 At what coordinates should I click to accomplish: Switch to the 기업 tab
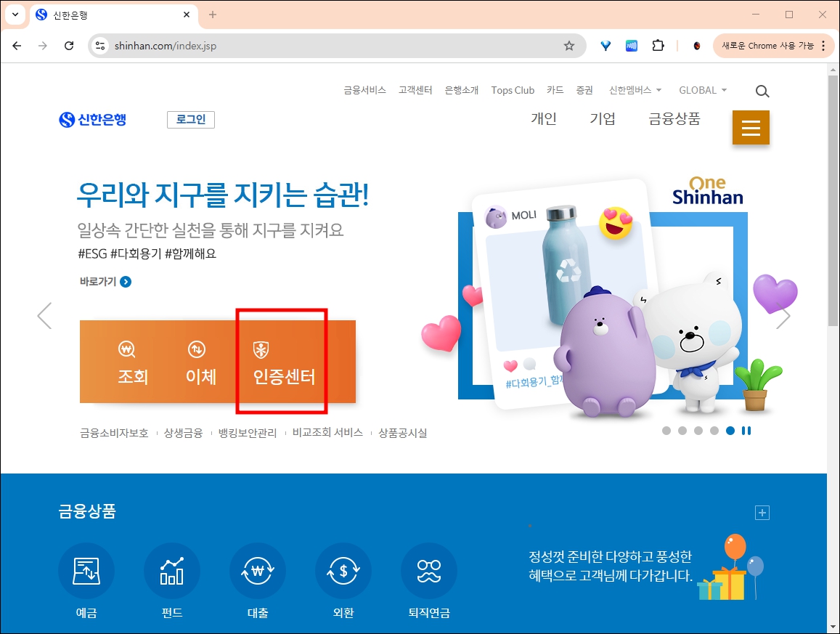[x=603, y=118]
